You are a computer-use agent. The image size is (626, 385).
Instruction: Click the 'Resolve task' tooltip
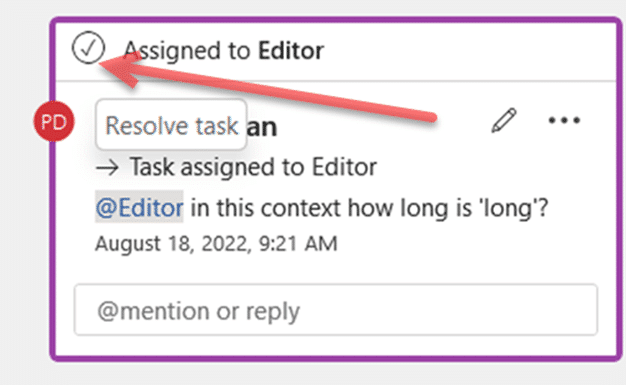[171, 125]
